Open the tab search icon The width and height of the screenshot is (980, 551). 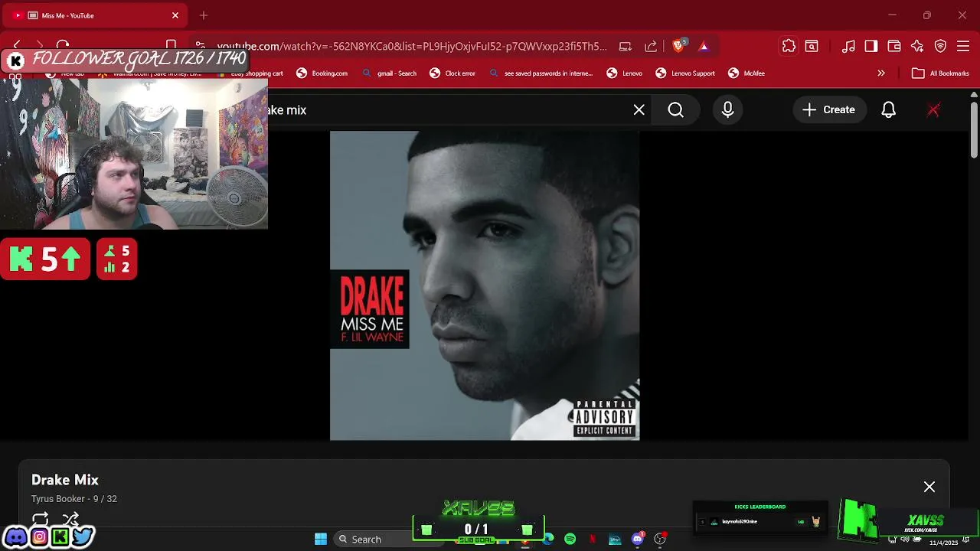[812, 46]
